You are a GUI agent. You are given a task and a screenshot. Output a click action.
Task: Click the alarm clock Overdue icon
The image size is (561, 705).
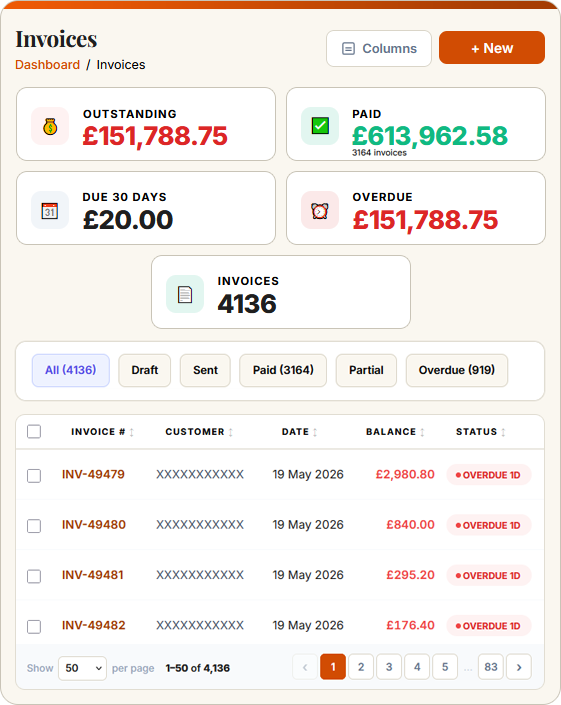320,210
